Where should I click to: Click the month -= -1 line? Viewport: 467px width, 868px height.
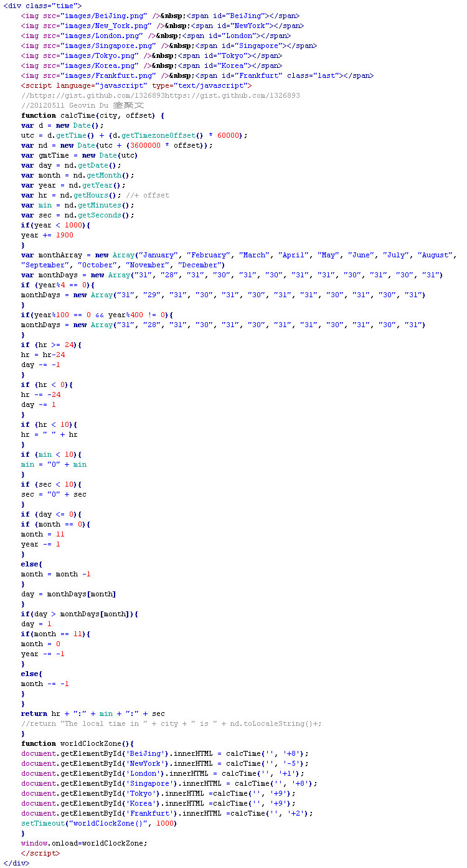point(45,684)
